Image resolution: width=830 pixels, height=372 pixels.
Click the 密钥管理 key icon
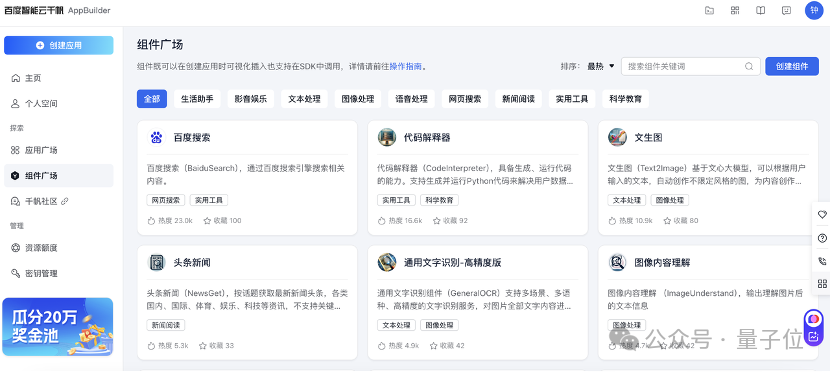click(15, 273)
